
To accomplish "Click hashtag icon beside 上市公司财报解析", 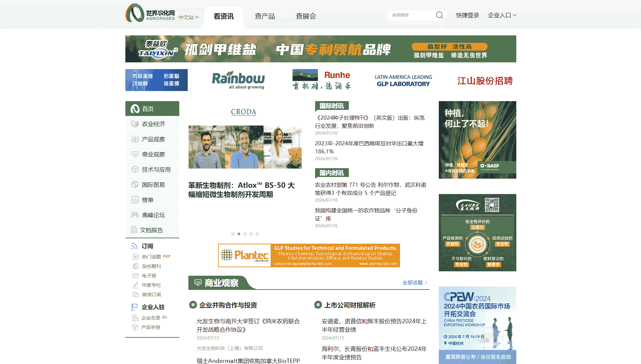I will 318,305.
